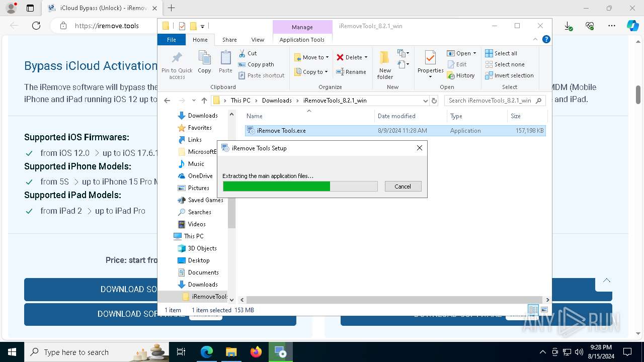This screenshot has width=644, height=362.
Task: Click the Cut scissors icon
Action: tap(242, 53)
